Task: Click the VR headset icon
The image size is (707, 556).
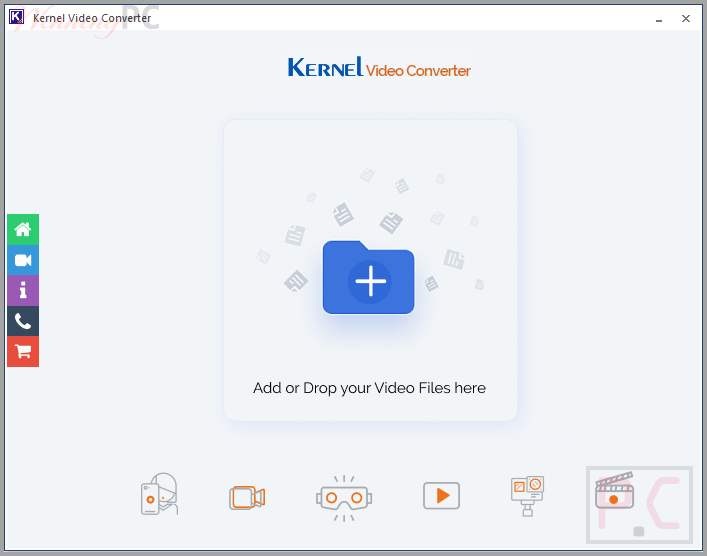Action: click(x=344, y=498)
